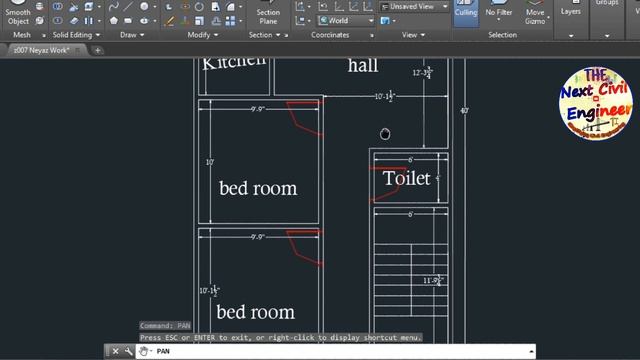Select the Polygon tool in Draw panel
640x360 pixels.
click(x=113, y=20)
